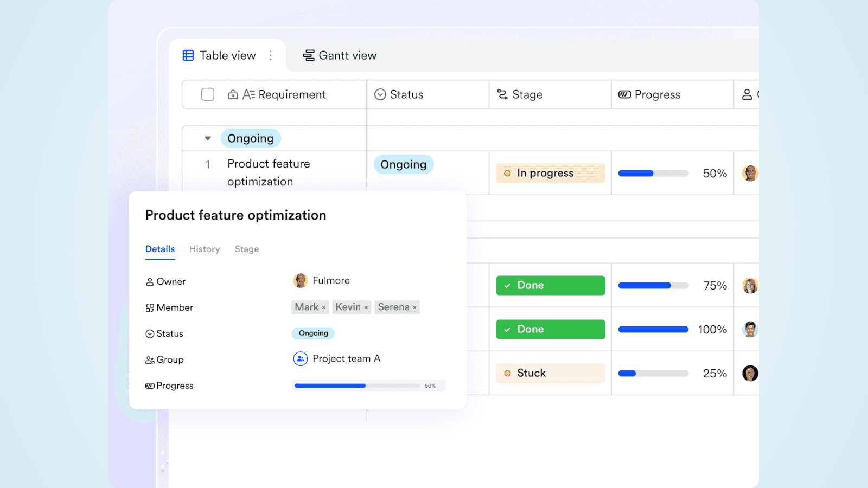Click the In progress stage badge
This screenshot has height=488, width=868.
tap(550, 173)
